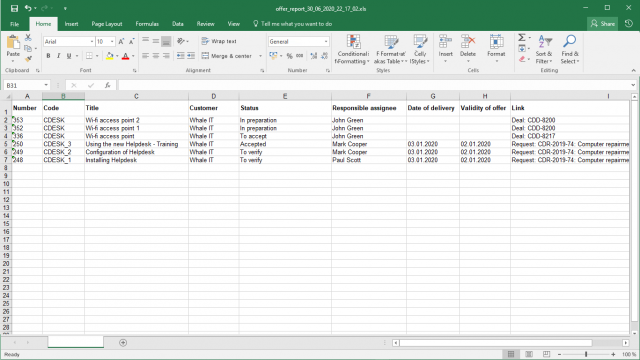Image resolution: width=640 pixels, height=360 pixels.
Task: Switch to the Data tab
Action: (178, 24)
